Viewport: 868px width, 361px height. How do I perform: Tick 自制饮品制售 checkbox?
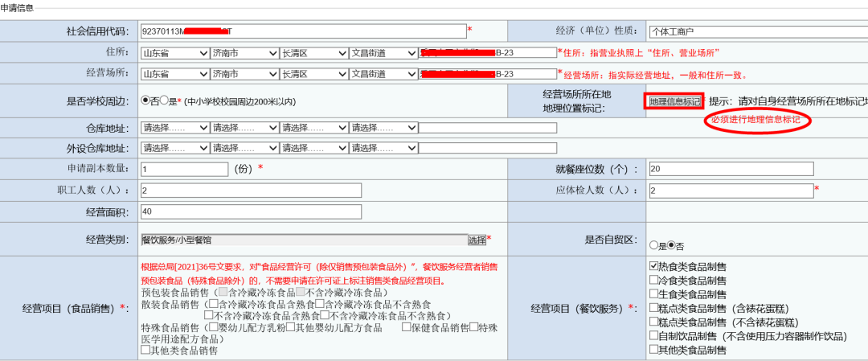click(653, 336)
